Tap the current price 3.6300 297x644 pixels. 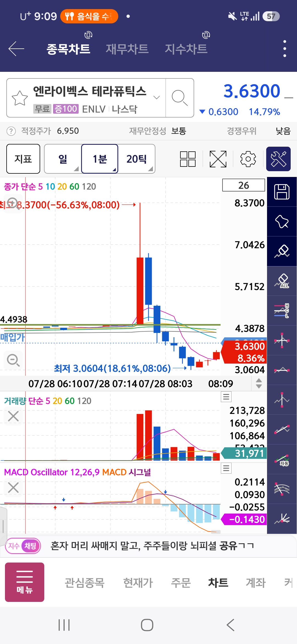pos(252,91)
